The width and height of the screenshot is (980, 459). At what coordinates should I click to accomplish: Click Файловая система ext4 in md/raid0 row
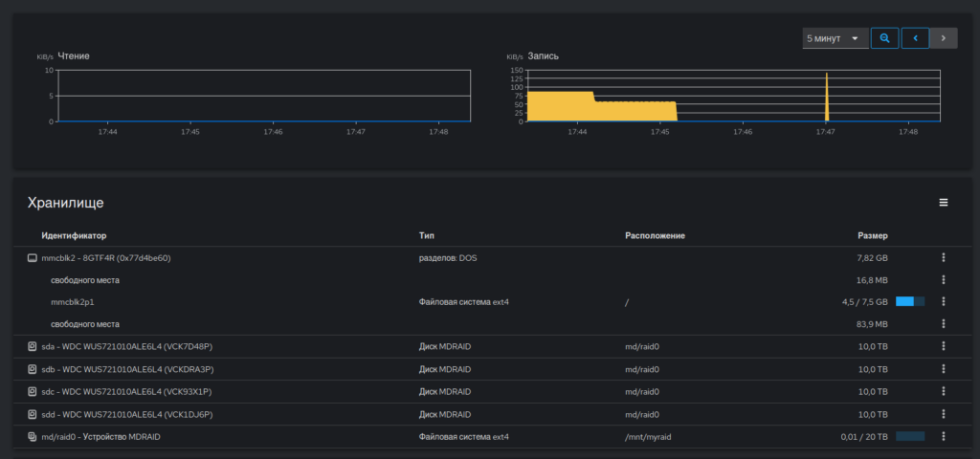coord(464,437)
